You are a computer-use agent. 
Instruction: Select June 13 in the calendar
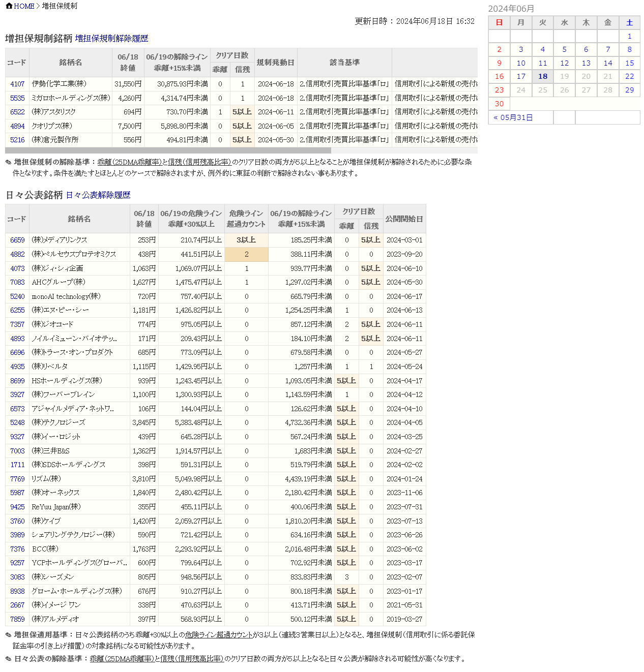point(586,63)
